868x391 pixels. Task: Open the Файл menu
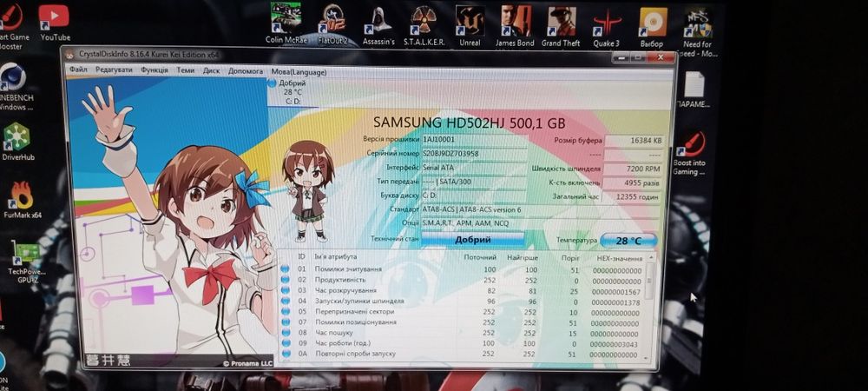(x=79, y=70)
